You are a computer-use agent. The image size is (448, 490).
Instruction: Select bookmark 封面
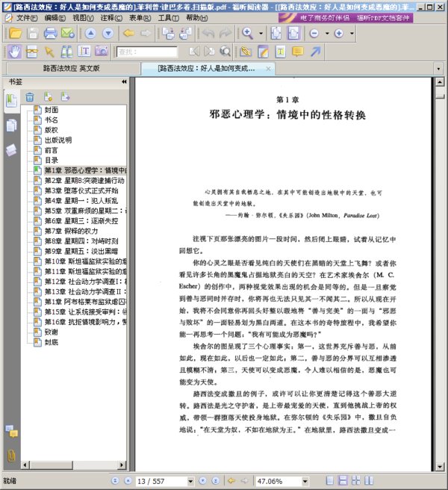pos(52,110)
